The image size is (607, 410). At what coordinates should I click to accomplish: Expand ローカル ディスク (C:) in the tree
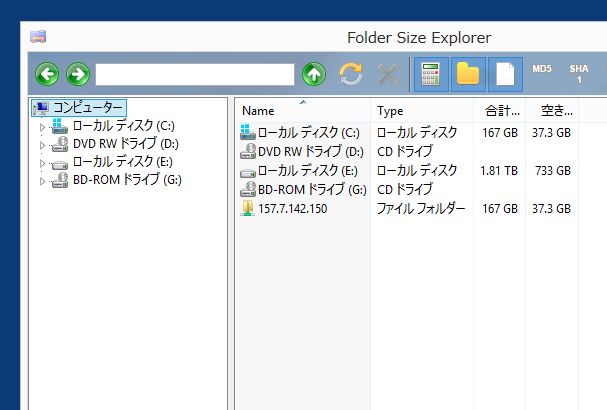[x=42, y=127]
